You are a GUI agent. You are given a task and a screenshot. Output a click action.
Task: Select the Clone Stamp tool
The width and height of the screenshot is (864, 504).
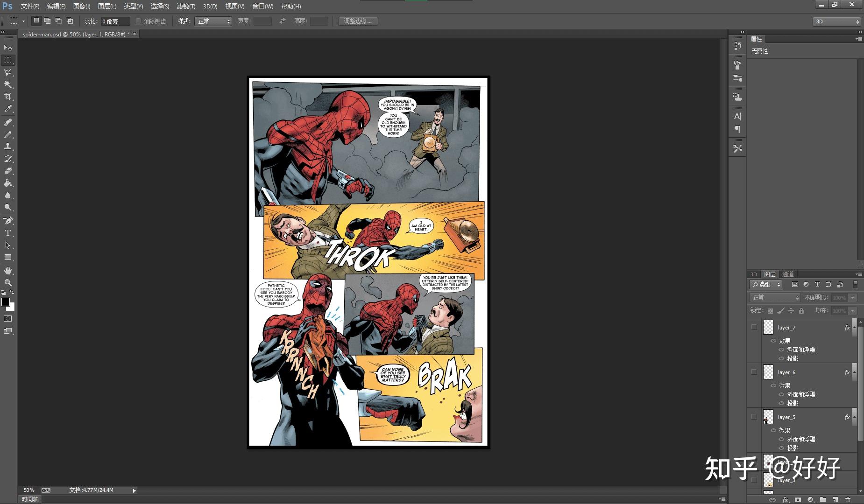tap(8, 147)
